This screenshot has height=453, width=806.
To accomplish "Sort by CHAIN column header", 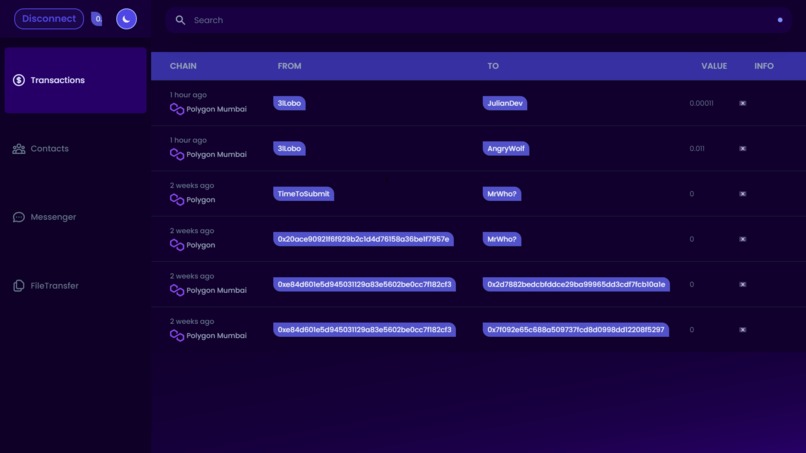I will point(183,66).
